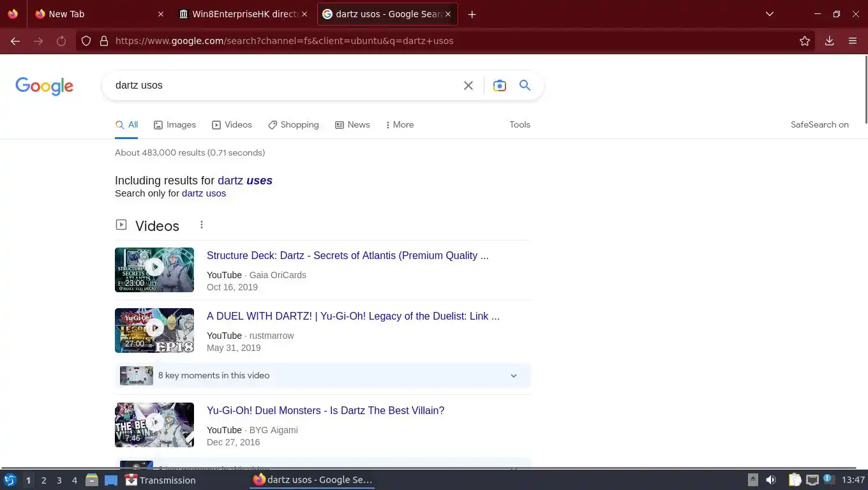The image size is (868, 490).
Task: Close the New Tab tab
Action: point(161,14)
